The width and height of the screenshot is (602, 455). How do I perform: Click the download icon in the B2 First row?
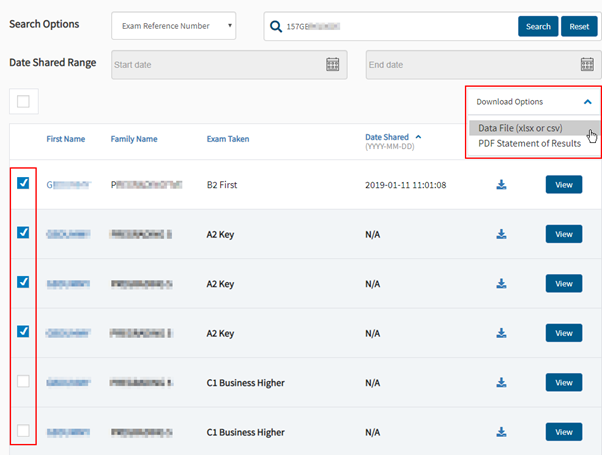pos(501,185)
